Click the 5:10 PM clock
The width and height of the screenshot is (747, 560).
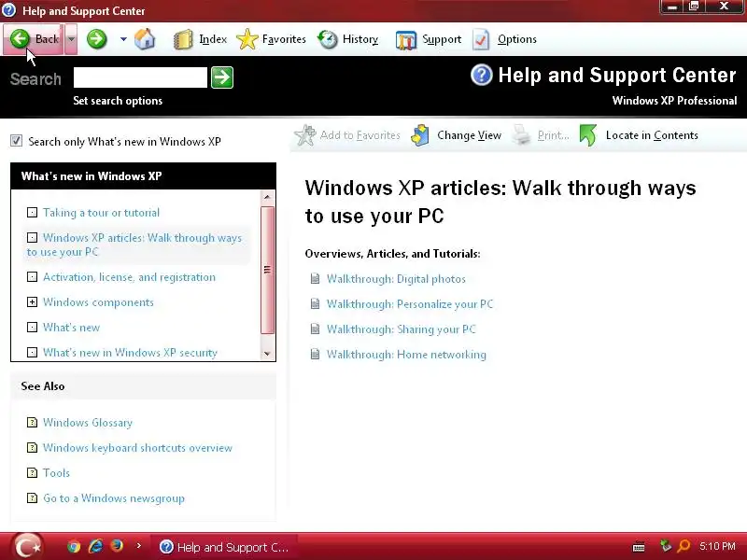pos(717,546)
